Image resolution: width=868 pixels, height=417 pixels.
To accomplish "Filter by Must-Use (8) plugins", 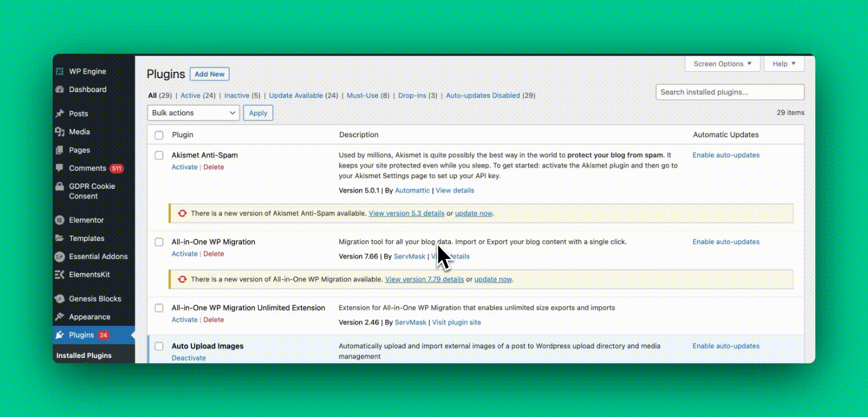I will tap(368, 96).
